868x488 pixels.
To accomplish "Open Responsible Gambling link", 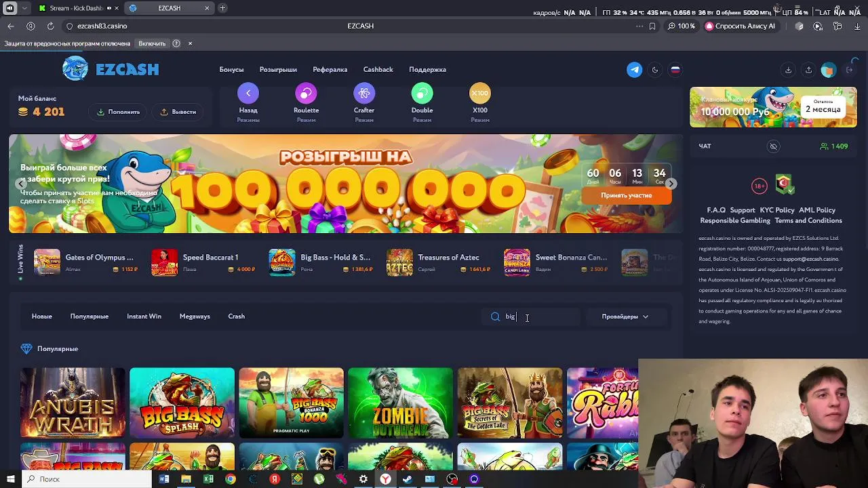I will point(735,220).
